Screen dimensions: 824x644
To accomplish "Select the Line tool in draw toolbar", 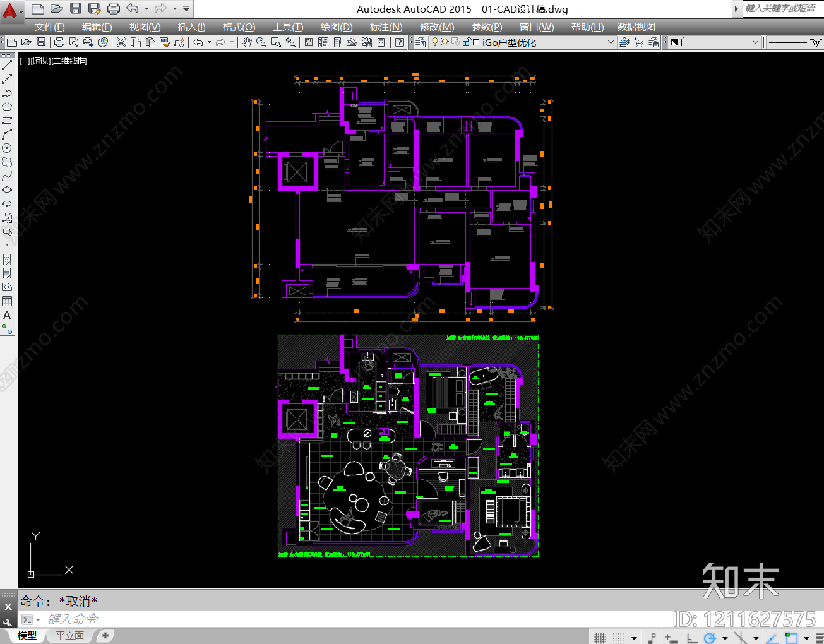I will click(x=7, y=65).
